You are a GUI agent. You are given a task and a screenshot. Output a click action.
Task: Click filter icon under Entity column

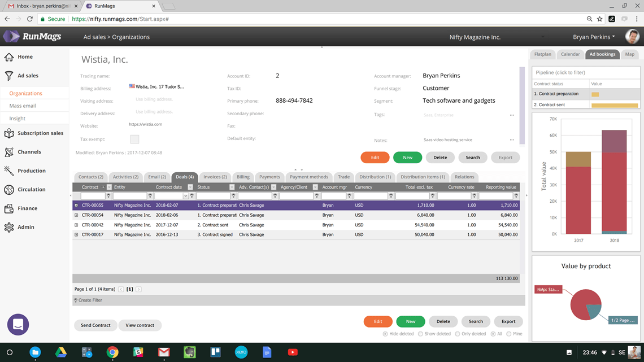coord(150,196)
